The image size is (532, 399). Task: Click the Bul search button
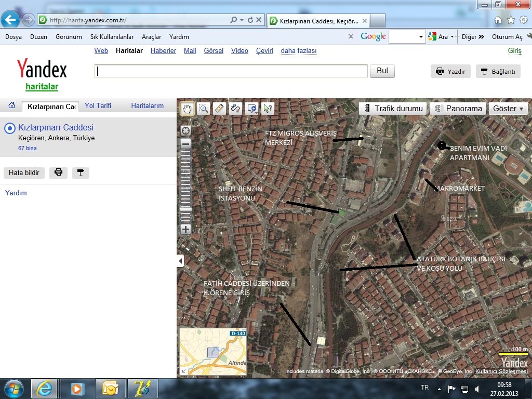[x=382, y=71]
